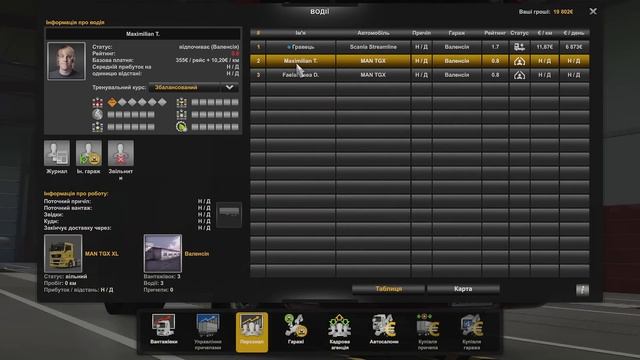Click status icon in Maximilian T. row
Viewport: 640px width, 360px height.
519,61
